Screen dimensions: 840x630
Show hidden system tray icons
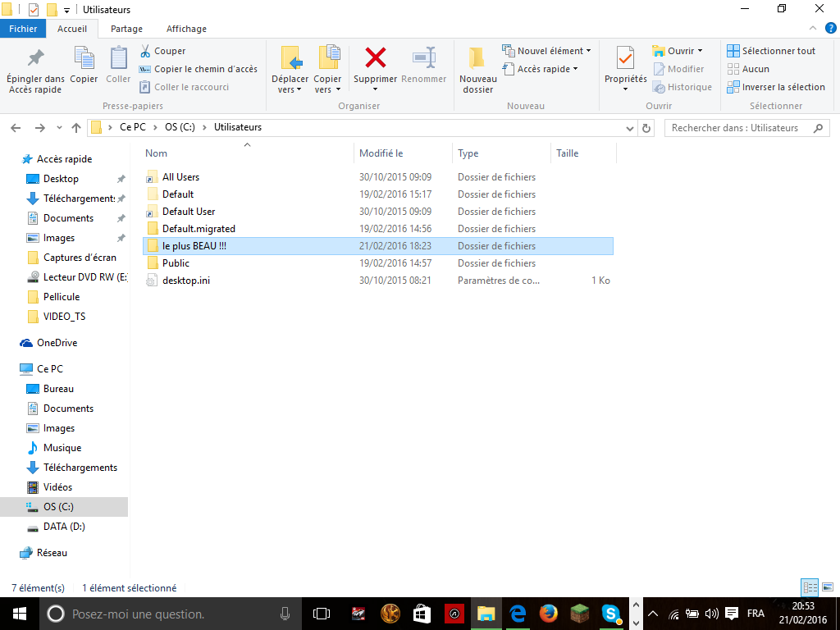coord(652,614)
